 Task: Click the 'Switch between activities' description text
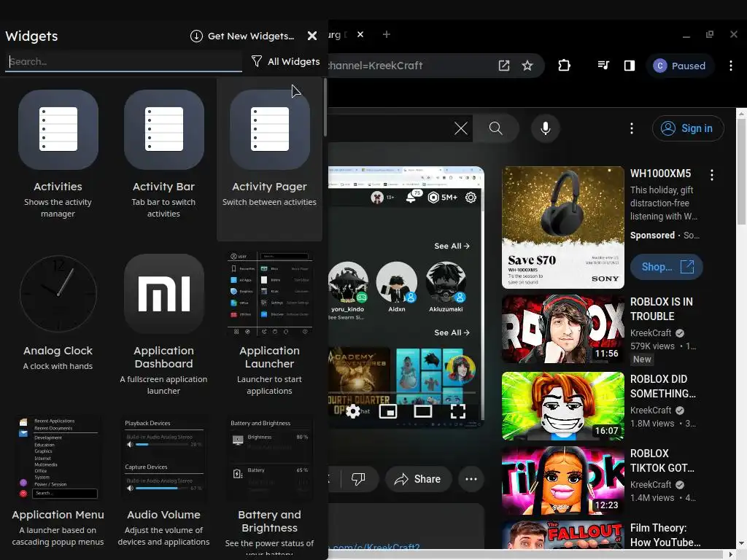pyautogui.click(x=269, y=202)
